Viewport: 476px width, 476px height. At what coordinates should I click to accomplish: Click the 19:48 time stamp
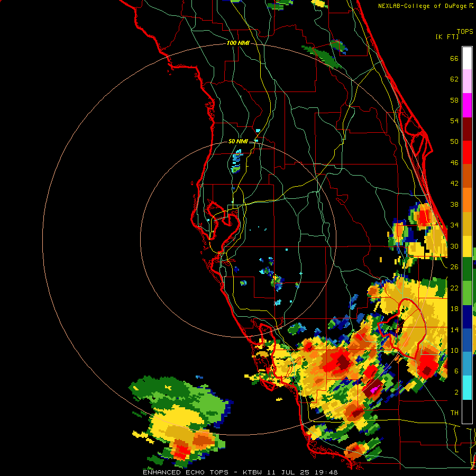pos(326,472)
